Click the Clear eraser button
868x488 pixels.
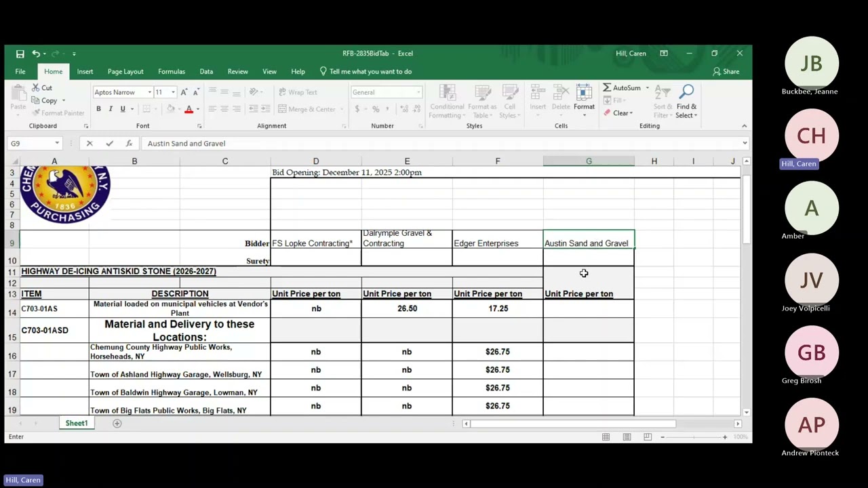(x=617, y=113)
